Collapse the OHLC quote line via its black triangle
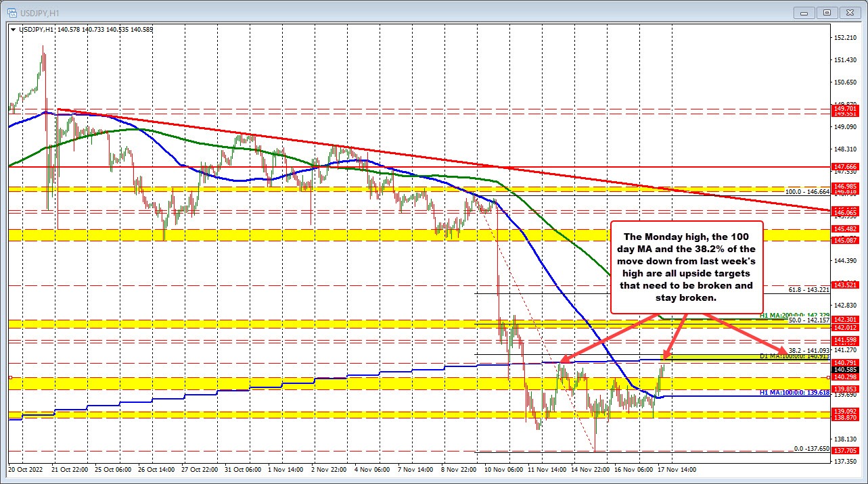This screenshot has height=484, width=868. (13, 30)
